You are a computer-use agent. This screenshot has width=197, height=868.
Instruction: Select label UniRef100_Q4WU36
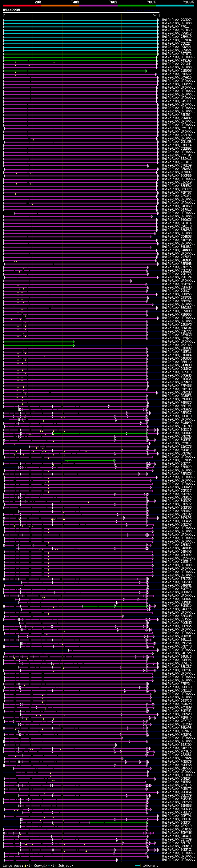[x=177, y=358]
